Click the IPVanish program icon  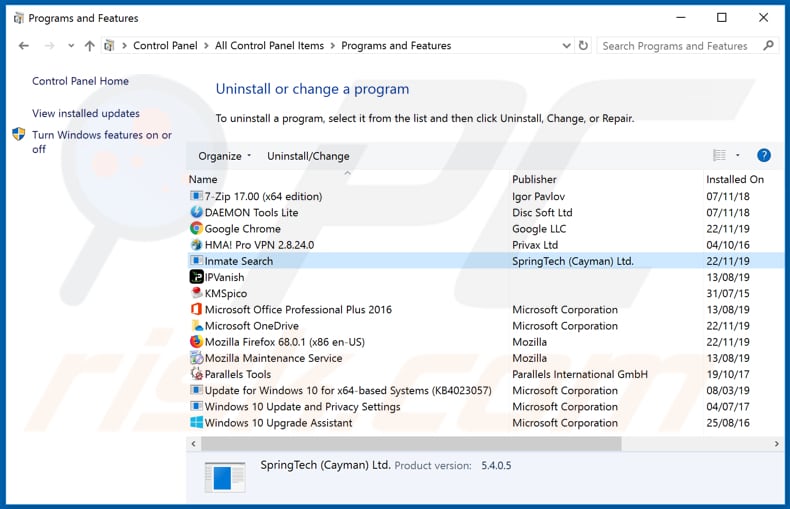coord(196,277)
